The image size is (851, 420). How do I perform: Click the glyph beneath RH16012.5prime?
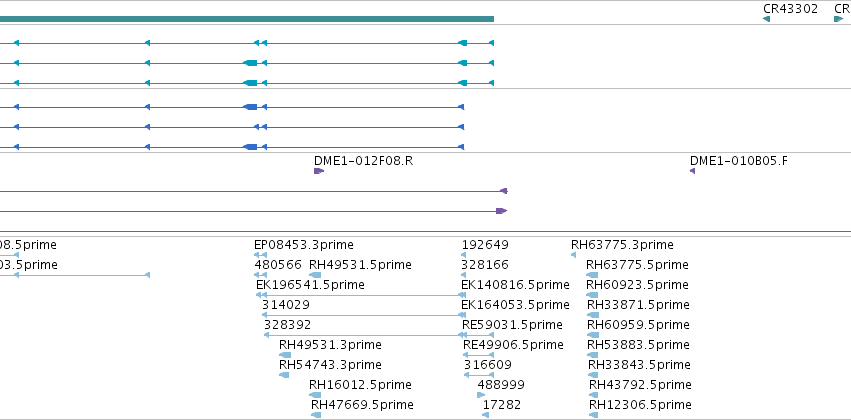tap(315, 395)
